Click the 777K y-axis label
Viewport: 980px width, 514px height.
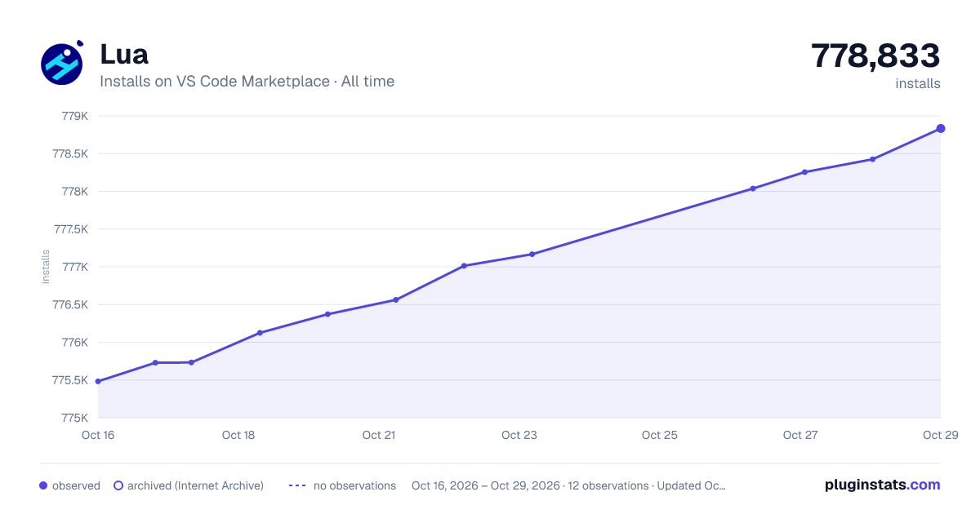(75, 267)
